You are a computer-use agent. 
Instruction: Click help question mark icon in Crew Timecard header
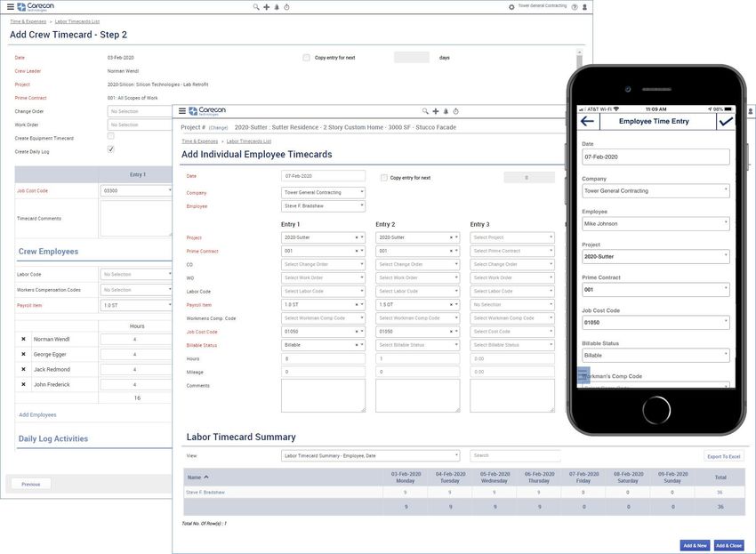click(x=575, y=7)
